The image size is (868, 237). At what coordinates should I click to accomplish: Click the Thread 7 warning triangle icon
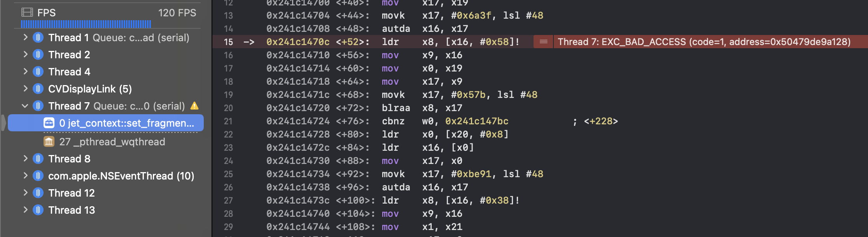[x=194, y=106]
